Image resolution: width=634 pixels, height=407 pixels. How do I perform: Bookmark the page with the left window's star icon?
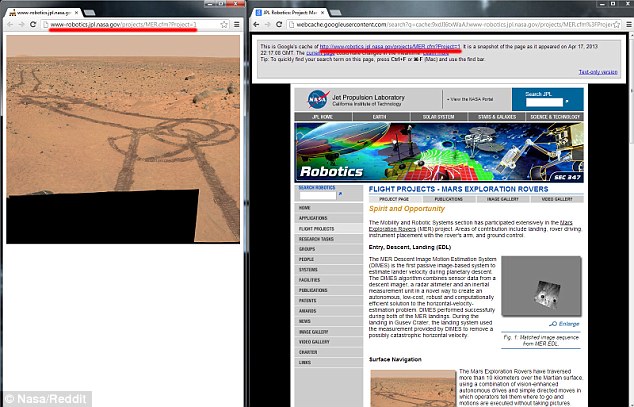tap(224, 25)
